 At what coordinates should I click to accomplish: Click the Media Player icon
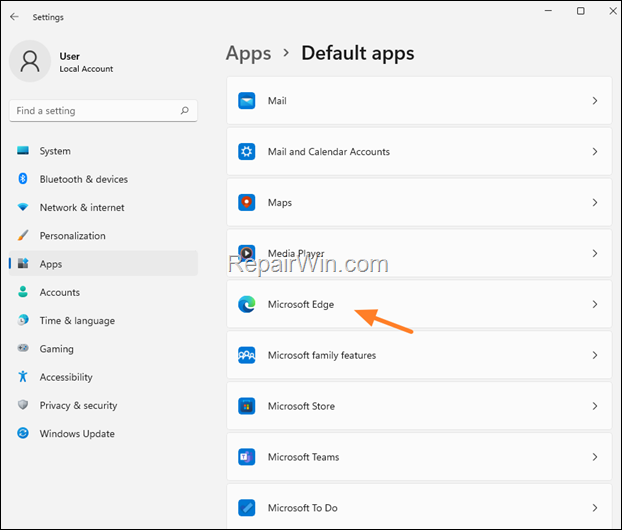[246, 253]
